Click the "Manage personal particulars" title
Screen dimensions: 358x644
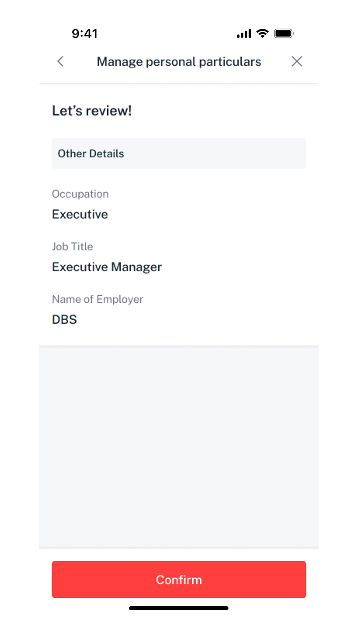pos(179,62)
